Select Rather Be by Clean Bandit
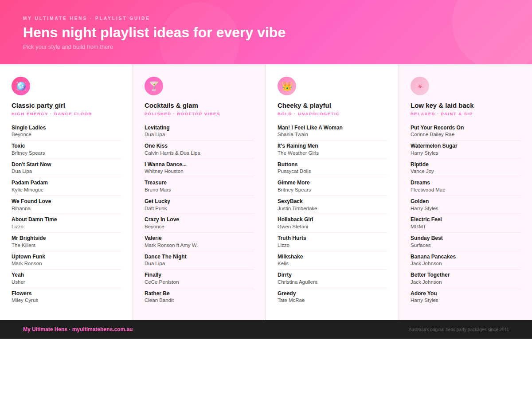532x399 pixels. (157, 293)
